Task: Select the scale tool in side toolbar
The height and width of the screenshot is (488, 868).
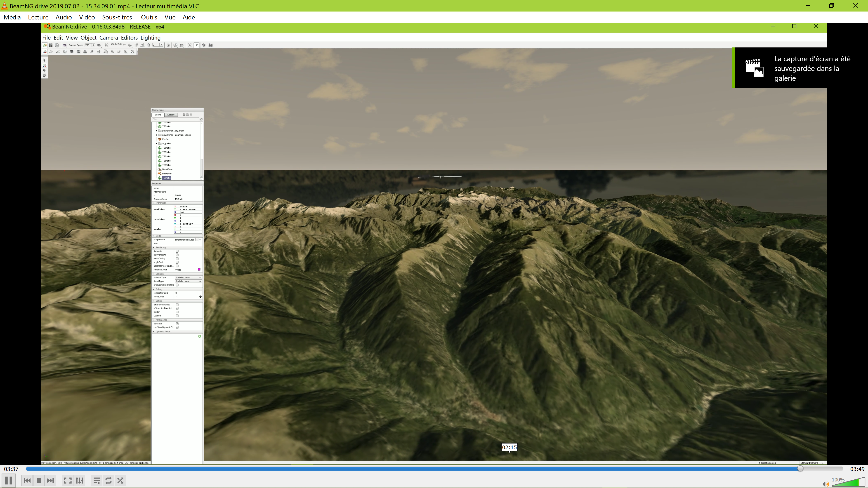Action: (x=45, y=75)
